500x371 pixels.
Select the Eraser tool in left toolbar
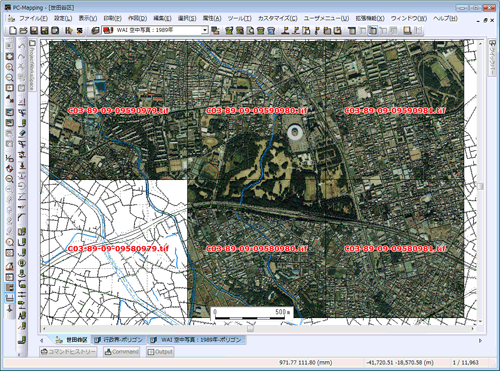tap(22, 133)
